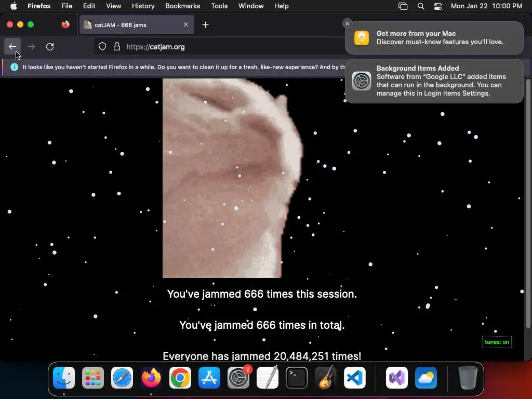The width and height of the screenshot is (532, 399).
Task: Open Launchpad from the Dock
Action: click(93, 377)
